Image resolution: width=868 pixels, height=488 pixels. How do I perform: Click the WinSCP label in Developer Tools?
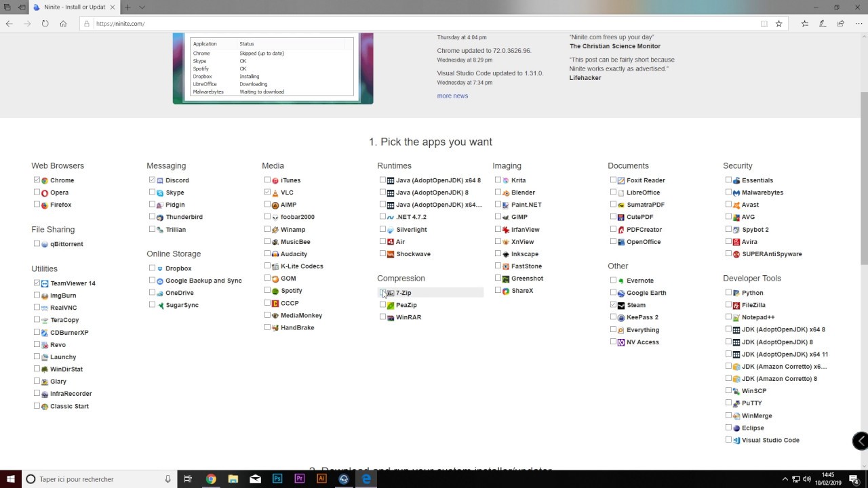point(754,391)
